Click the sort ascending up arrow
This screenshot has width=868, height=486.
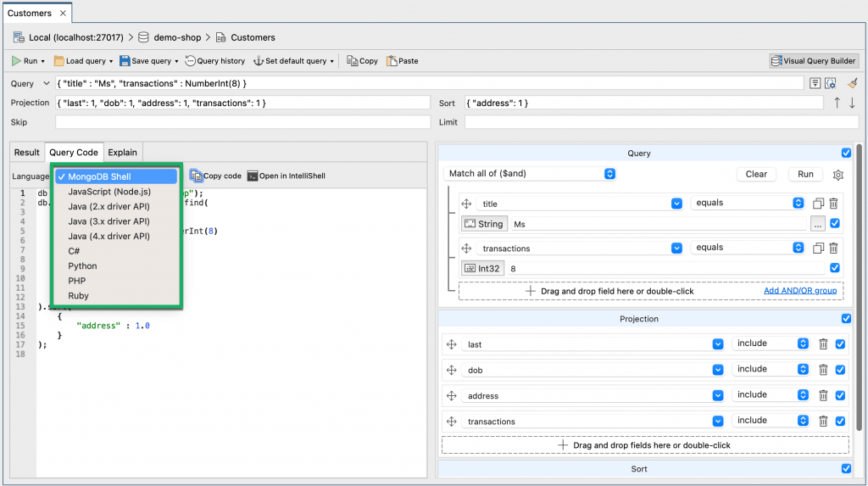837,103
